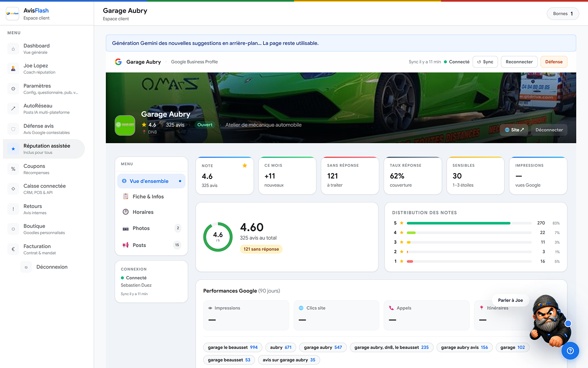Click the Taux réponse 62% stat card
The height and width of the screenshot is (368, 588).
click(x=413, y=176)
